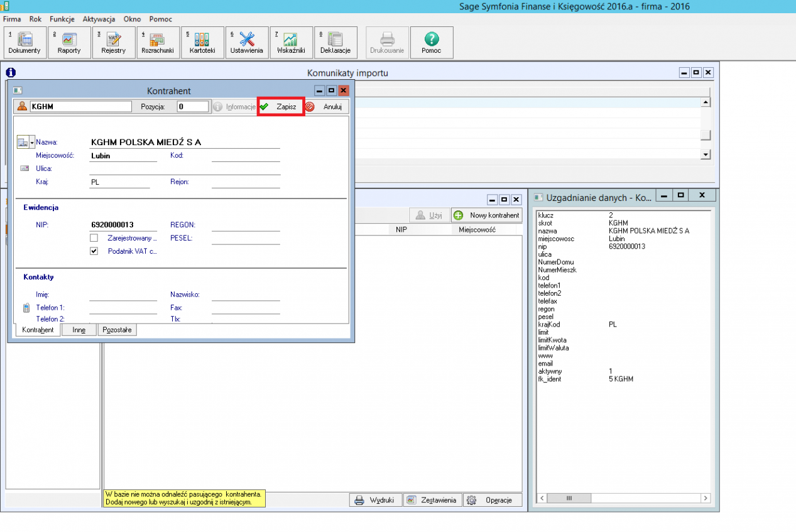Enable the Zarejestrowany checkbox
The image size is (796, 532).
click(x=94, y=238)
